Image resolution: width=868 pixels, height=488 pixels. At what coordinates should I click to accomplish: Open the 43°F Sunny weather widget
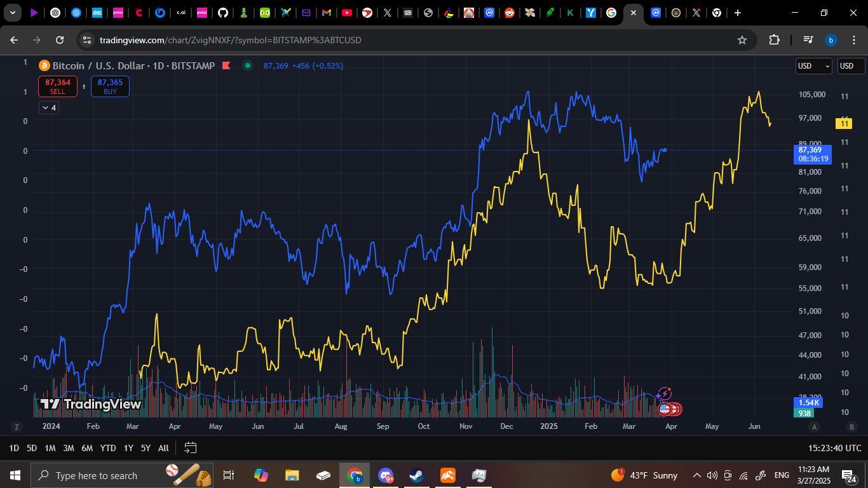[x=644, y=475]
